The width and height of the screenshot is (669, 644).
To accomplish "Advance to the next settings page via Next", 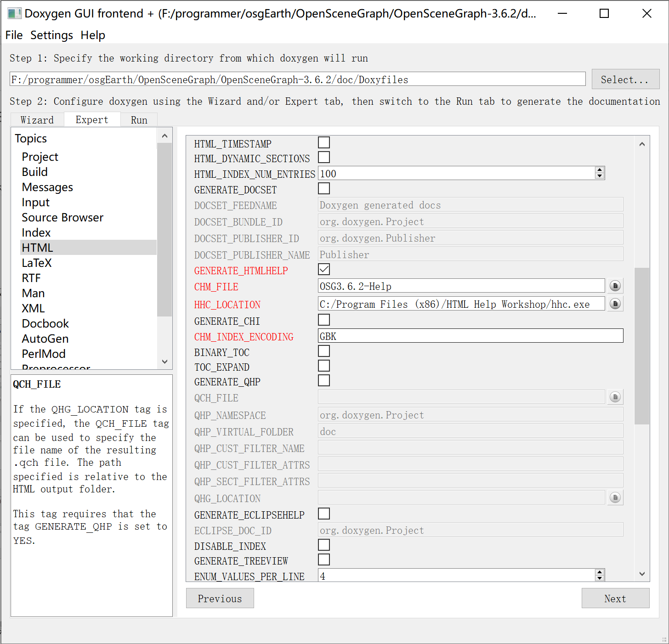I will click(615, 598).
